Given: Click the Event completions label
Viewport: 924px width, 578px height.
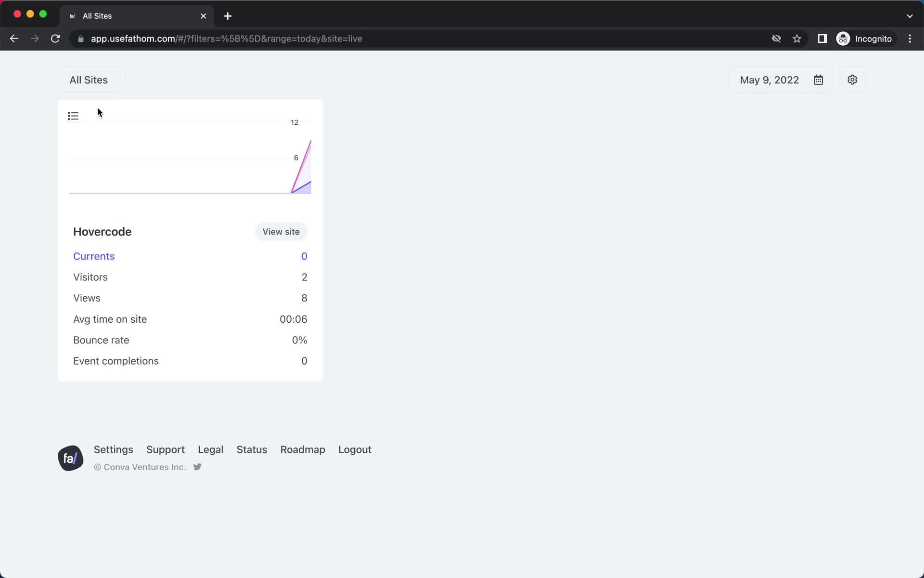Looking at the screenshot, I should [116, 361].
